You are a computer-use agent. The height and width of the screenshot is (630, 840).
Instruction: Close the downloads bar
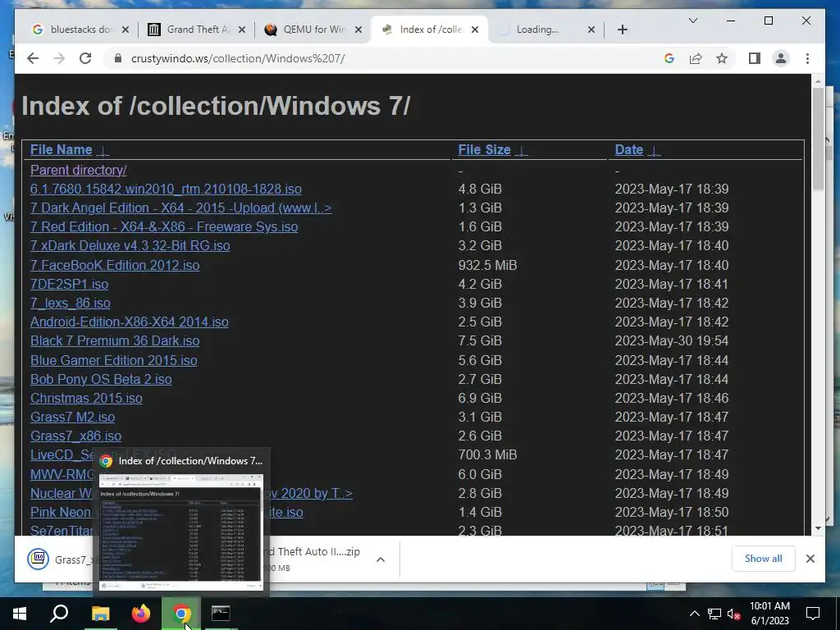[810, 559]
